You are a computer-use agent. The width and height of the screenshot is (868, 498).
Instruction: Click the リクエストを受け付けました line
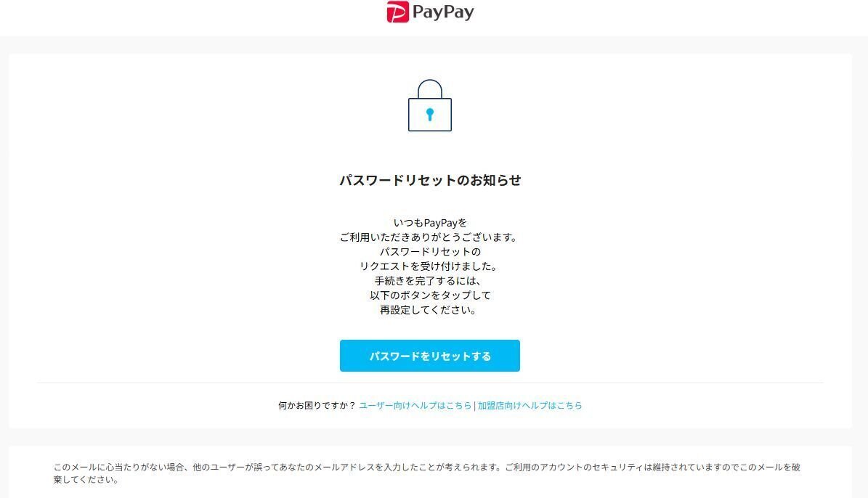click(429, 266)
